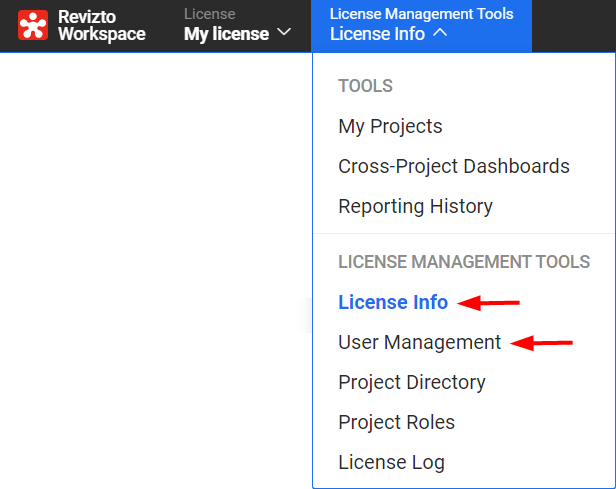This screenshot has width=616, height=489.
Task: Click the LICENSE MANAGEMENT TOOLS section heading
Action: [464, 262]
